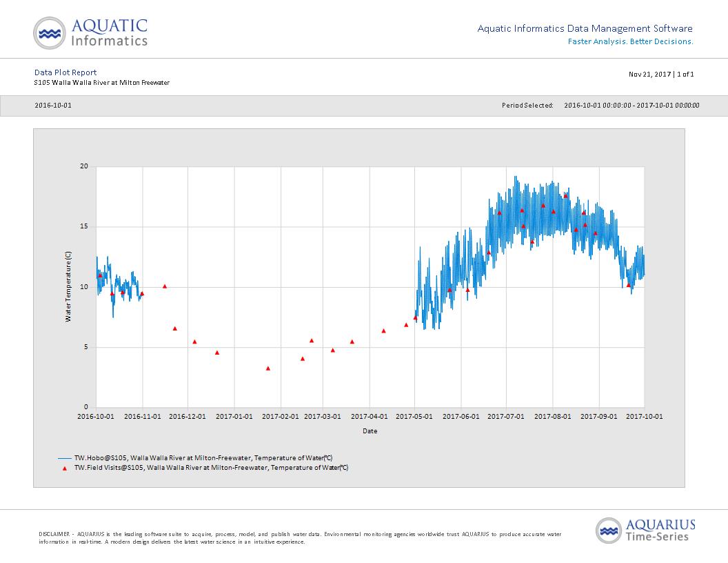
Task: Click x-axis label 2016-12-01
Action: pos(188,416)
